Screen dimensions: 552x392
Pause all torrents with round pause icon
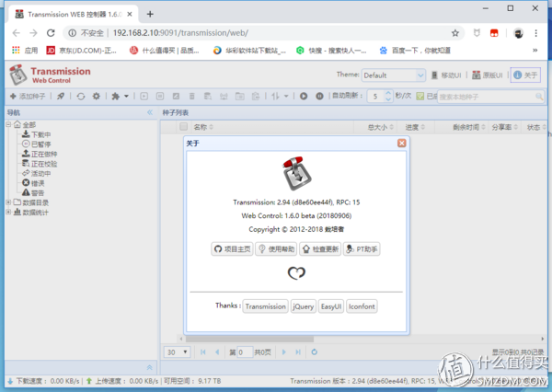coord(319,96)
